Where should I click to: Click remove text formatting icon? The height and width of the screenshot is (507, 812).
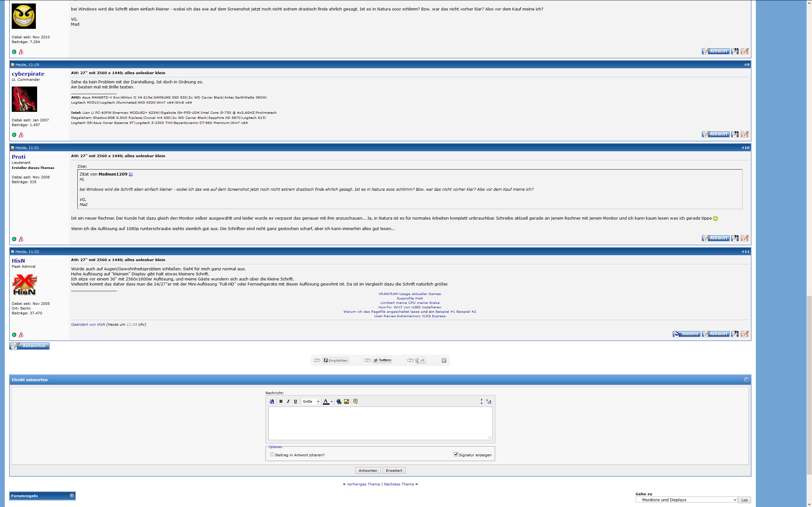click(x=272, y=401)
